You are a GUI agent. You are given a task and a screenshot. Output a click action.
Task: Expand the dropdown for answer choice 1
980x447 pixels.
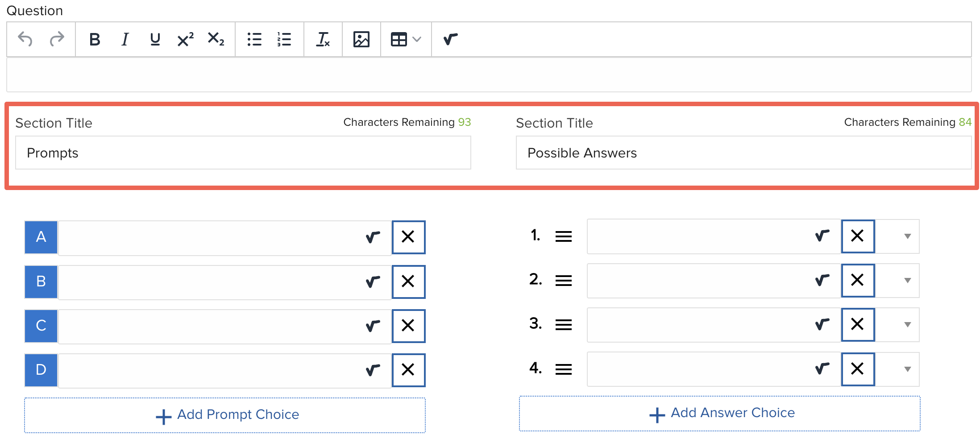pyautogui.click(x=907, y=236)
